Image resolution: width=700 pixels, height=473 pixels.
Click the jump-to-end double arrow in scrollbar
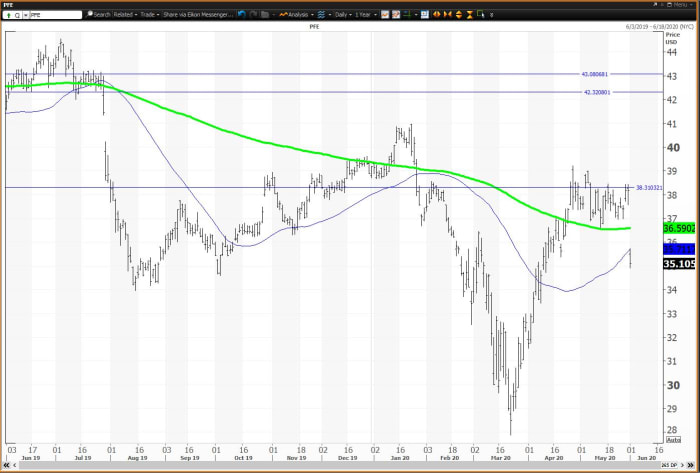tap(691, 465)
